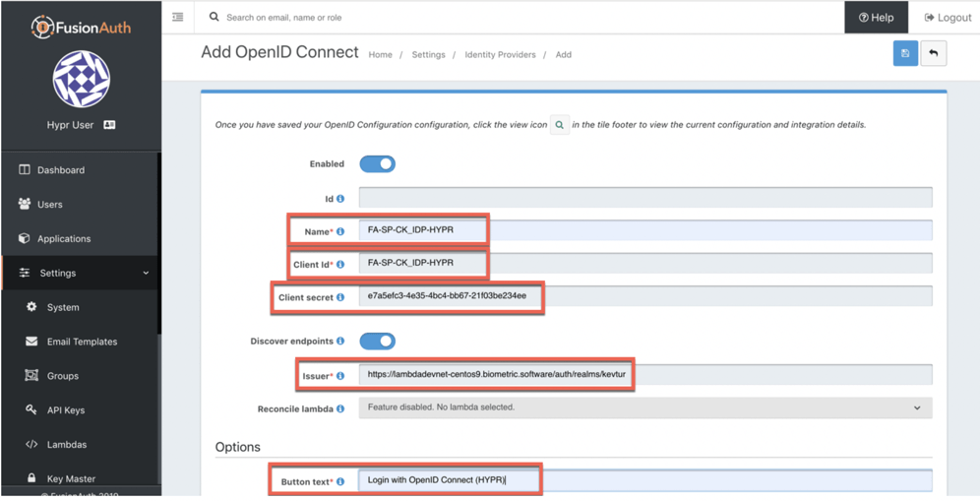Click the Groups icon in sidebar
This screenshot has width=980, height=501.
(31, 375)
